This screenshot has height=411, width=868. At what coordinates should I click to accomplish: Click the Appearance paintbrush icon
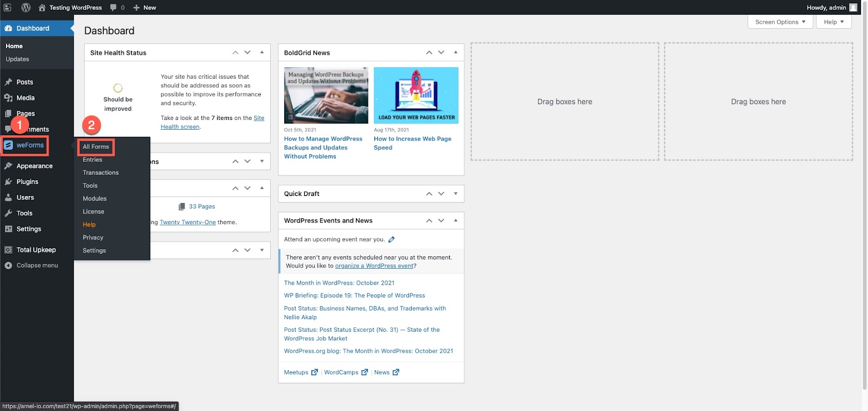tap(8, 166)
